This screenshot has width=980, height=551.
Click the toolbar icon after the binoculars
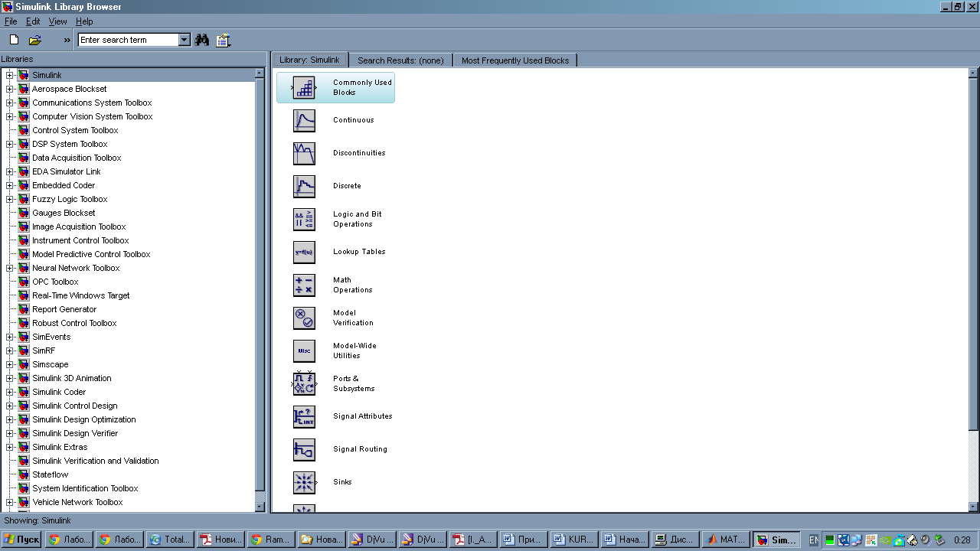click(223, 40)
